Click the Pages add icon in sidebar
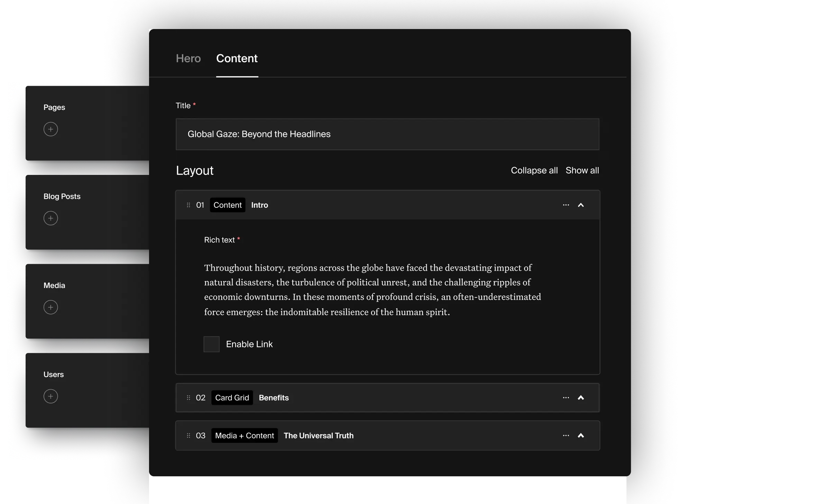 pos(50,129)
